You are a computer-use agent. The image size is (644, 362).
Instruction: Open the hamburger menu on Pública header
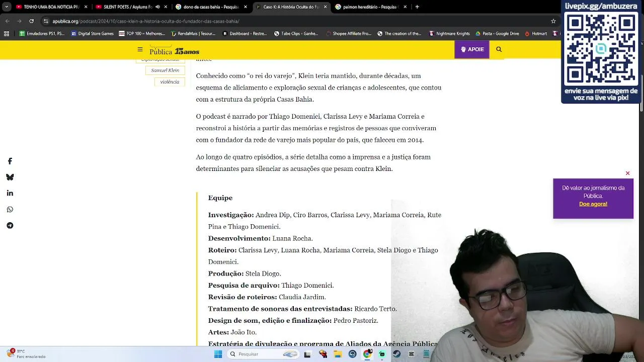(140, 50)
